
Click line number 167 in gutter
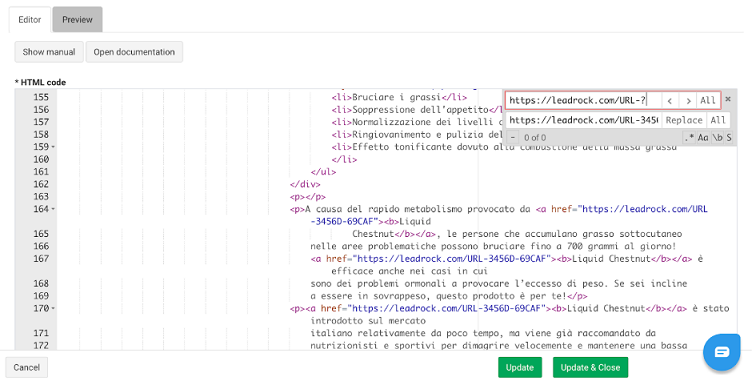click(41, 259)
